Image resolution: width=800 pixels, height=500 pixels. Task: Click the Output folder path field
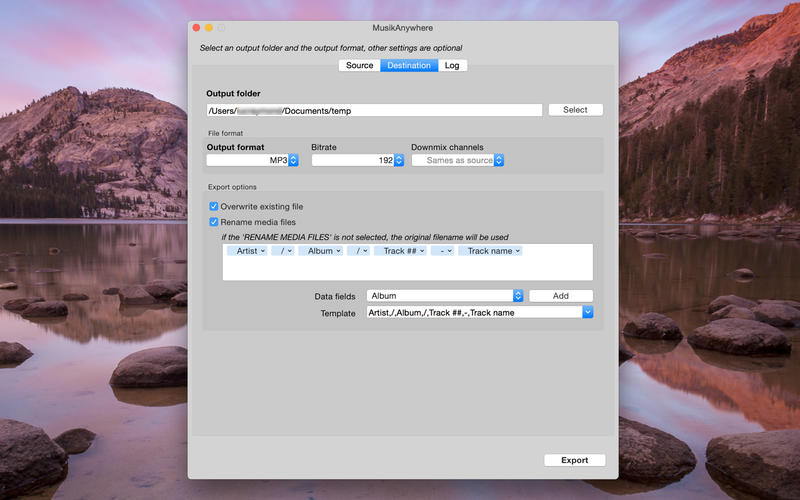point(374,110)
